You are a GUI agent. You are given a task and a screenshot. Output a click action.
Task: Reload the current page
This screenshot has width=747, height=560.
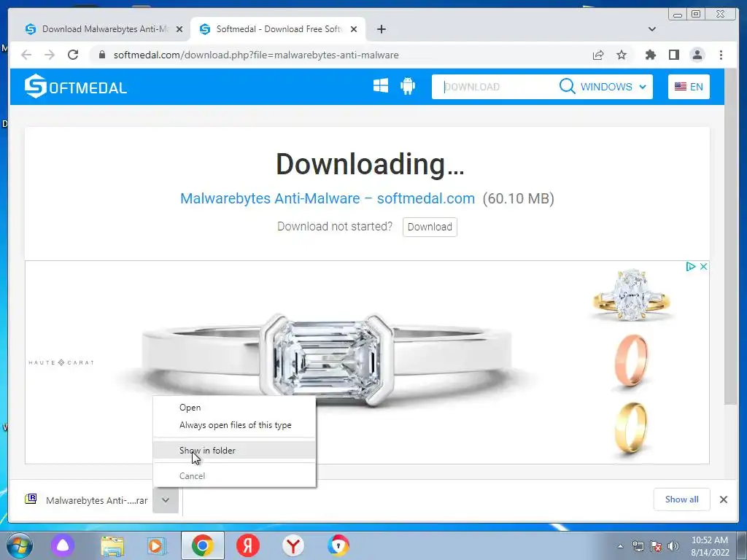(x=73, y=55)
